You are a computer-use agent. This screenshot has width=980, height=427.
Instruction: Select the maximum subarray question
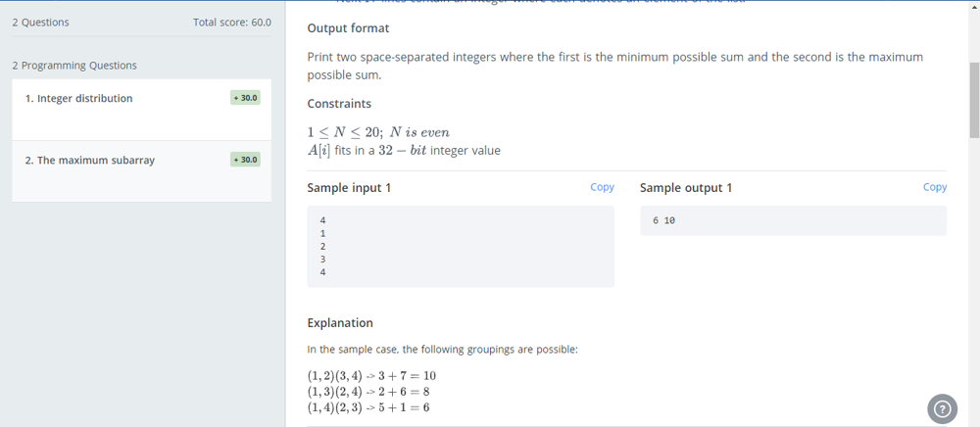[x=90, y=161]
